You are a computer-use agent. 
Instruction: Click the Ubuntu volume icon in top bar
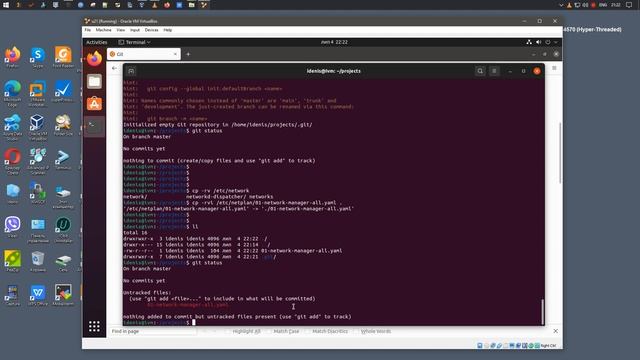pyautogui.click(x=538, y=42)
